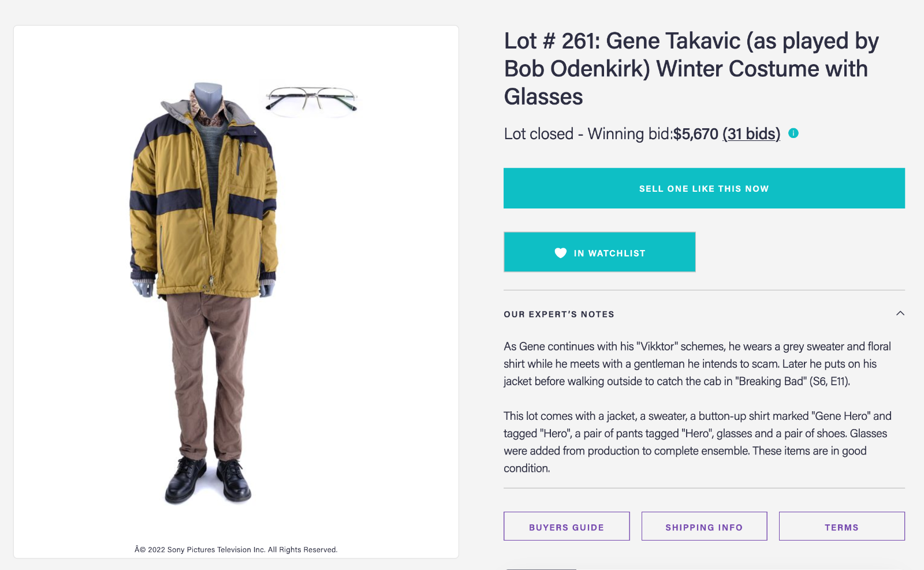Collapse the Our Expert's Notes chevron
Viewport: 924px width, 570px height.
[x=900, y=314]
